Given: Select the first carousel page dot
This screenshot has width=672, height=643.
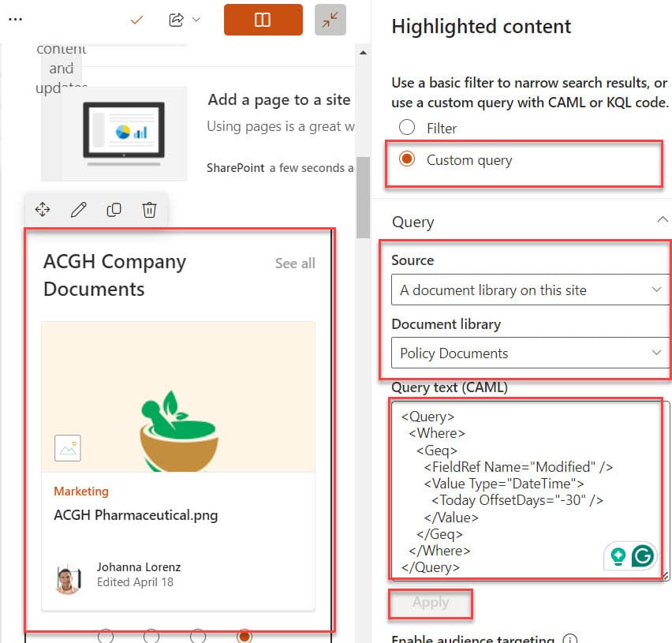Looking at the screenshot, I should coord(106,636).
